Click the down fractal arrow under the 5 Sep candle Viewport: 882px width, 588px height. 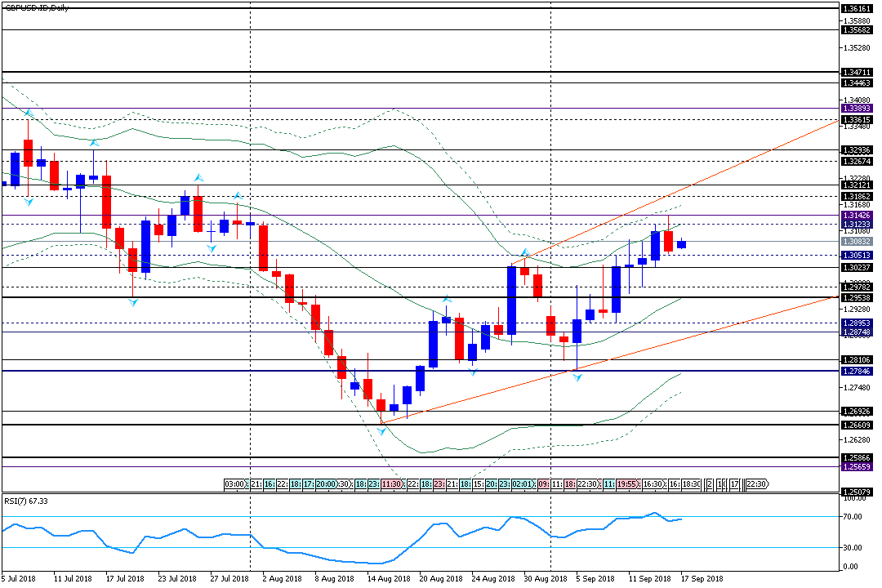tap(577, 377)
